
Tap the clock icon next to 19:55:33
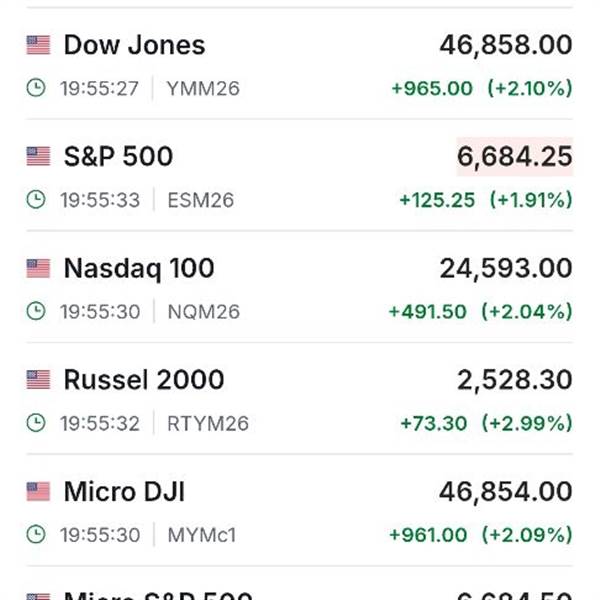tap(36, 199)
